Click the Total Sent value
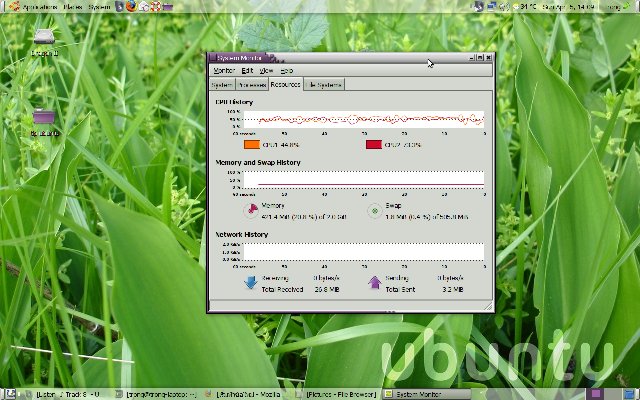Screen dimensions: 640x400 point(452,289)
